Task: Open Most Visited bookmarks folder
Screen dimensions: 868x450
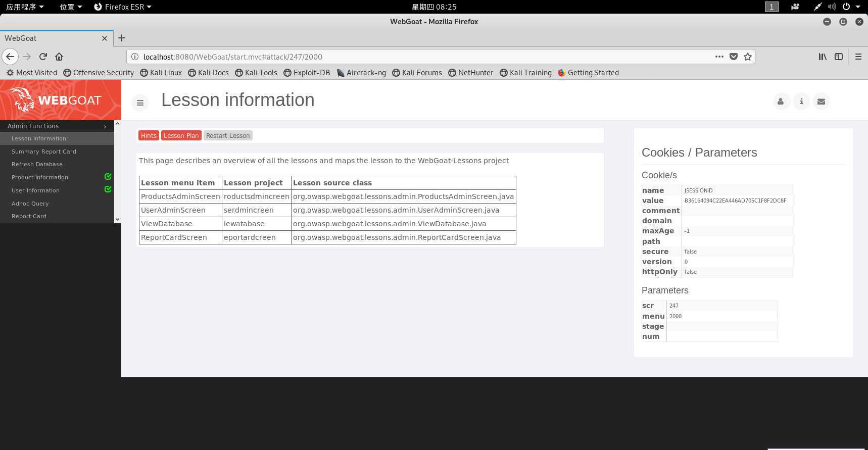Action: pyautogui.click(x=32, y=73)
